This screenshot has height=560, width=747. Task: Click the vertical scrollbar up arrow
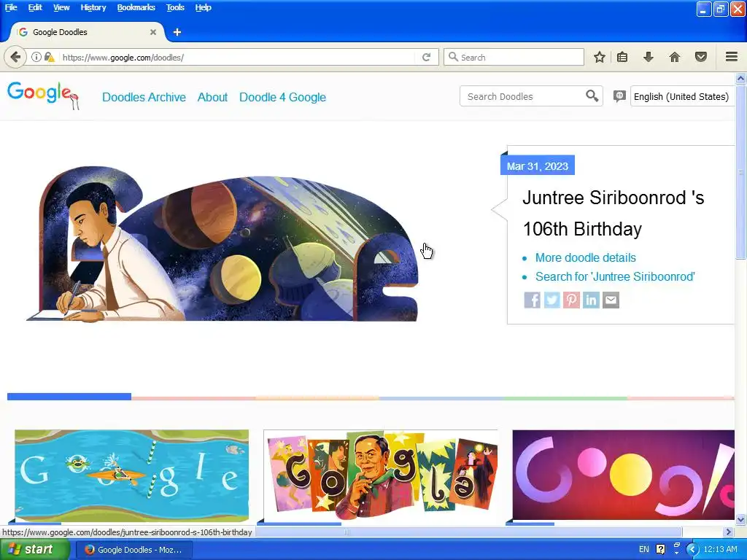pos(741,78)
